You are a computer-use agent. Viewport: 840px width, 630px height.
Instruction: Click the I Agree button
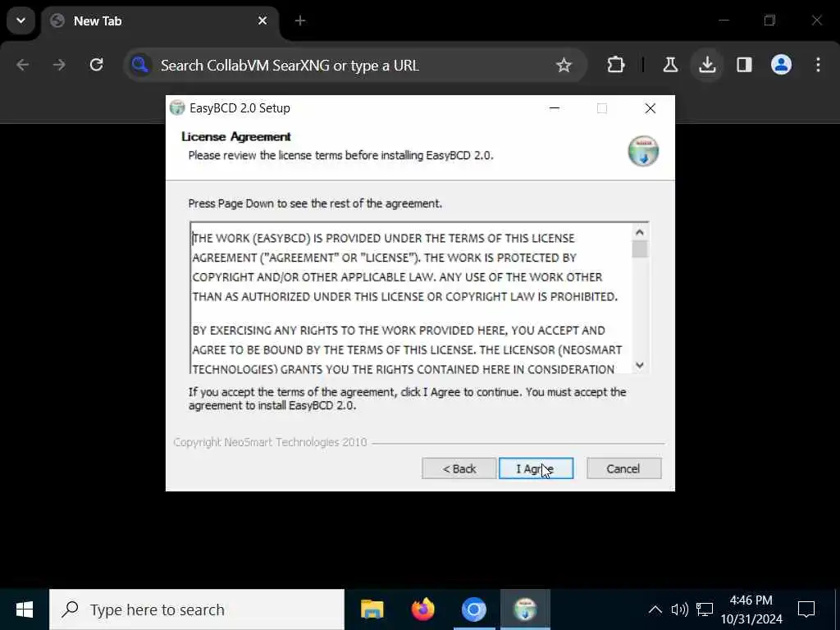point(536,468)
